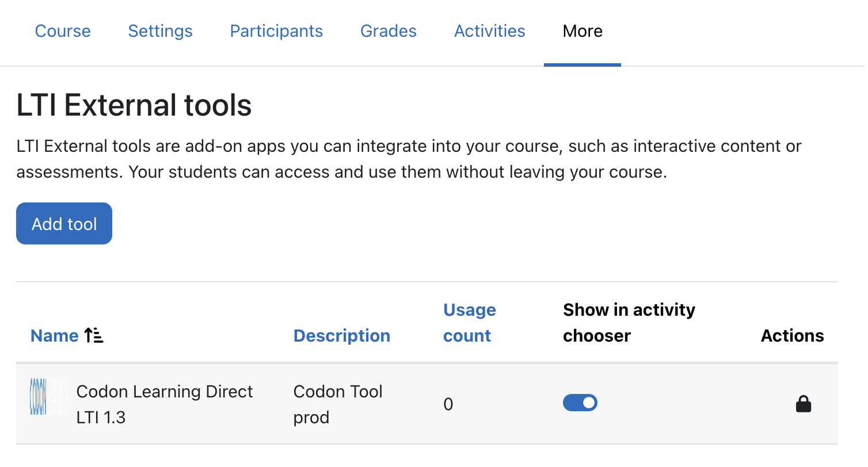Click the lock icon in Actions column
This screenshot has width=868, height=467.
click(803, 404)
